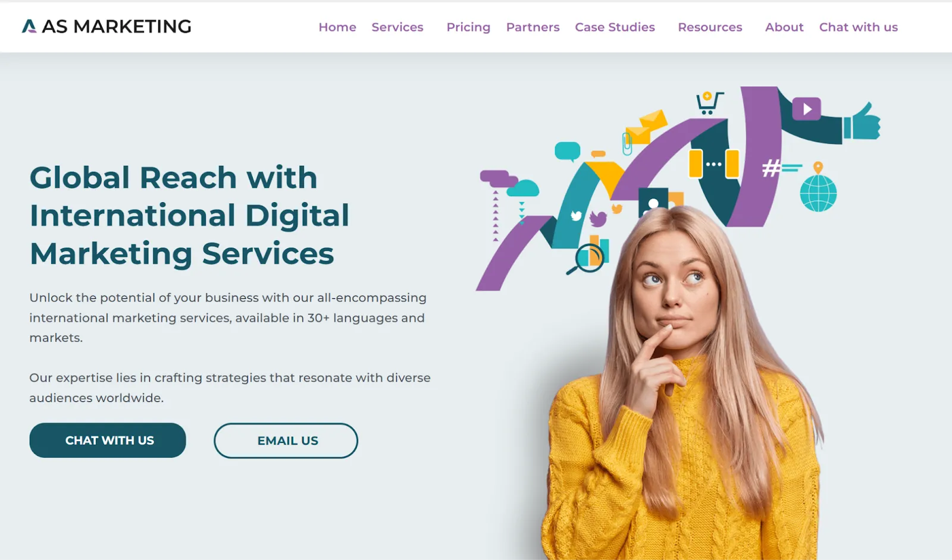Expand the Resources navigation menu
Viewport: 952px width, 560px height.
point(710,27)
